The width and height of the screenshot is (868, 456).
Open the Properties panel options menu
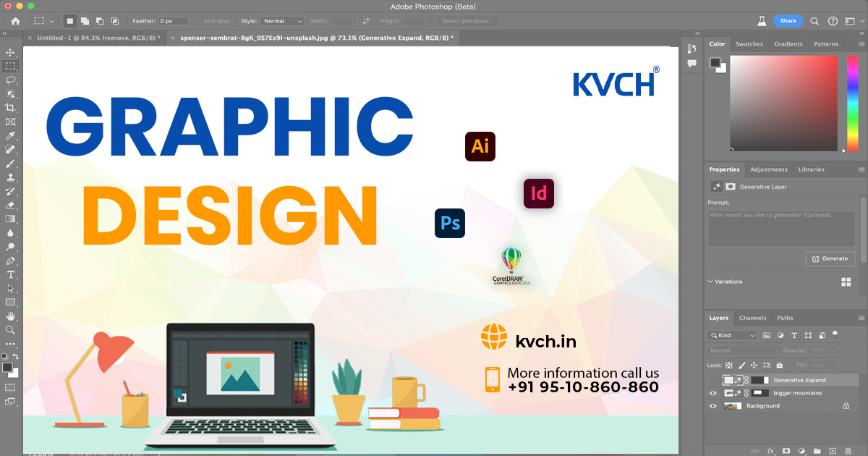click(860, 169)
